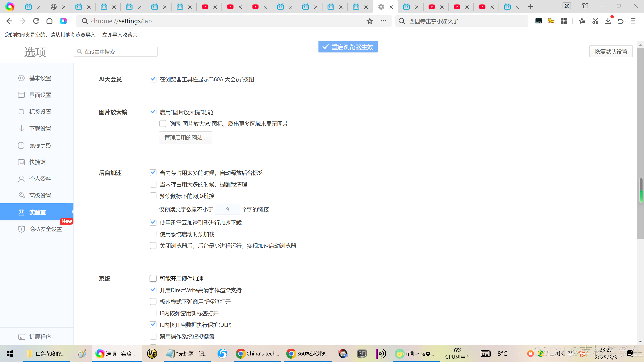Viewport: 644px width, 362px height.
Task: Click 立即导入收藏夹 link
Action: [120, 35]
